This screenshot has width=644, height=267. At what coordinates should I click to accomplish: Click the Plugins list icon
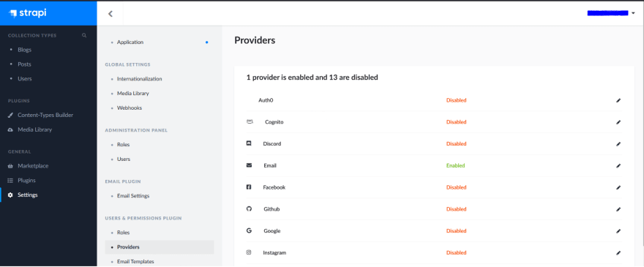pyautogui.click(x=10, y=181)
